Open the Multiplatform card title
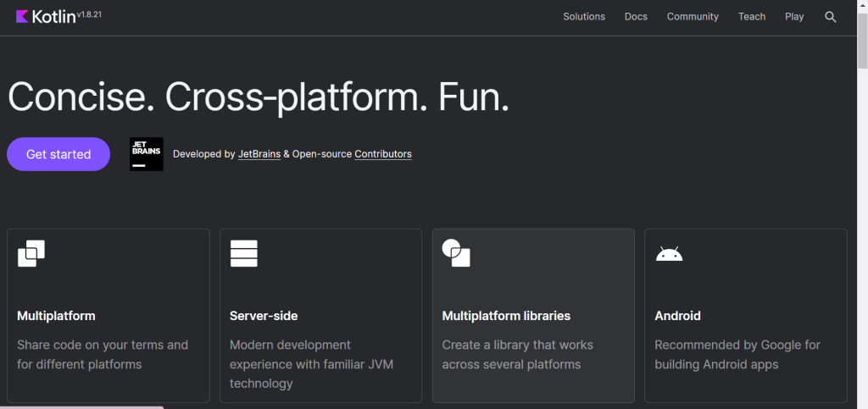Viewport: 868px width, 409px height. (56, 316)
